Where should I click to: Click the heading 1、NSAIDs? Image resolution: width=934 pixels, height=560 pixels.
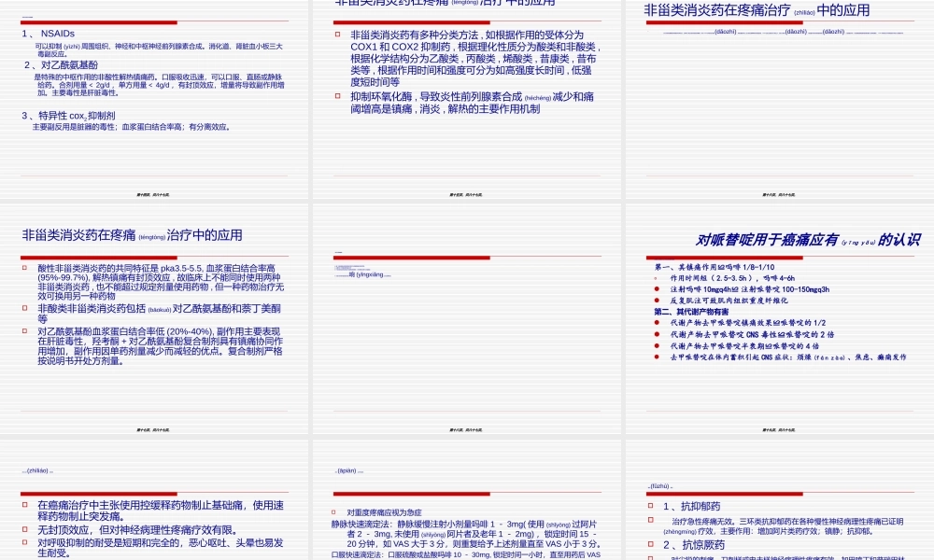point(37,34)
